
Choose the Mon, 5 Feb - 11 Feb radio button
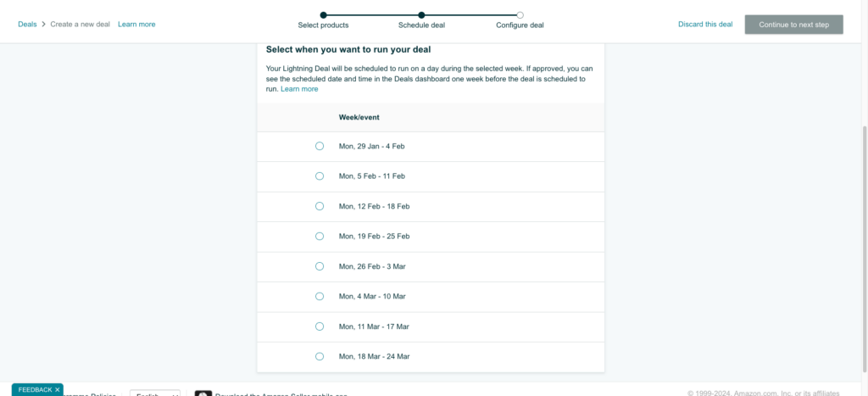click(320, 176)
